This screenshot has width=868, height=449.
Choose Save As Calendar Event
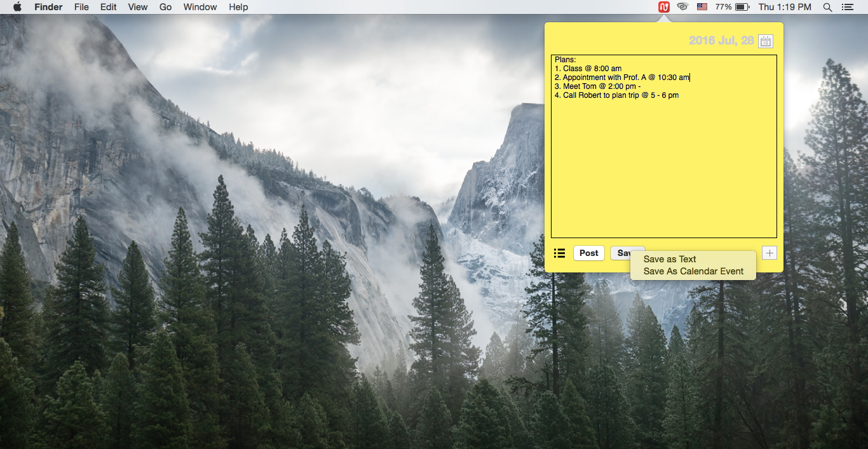[x=693, y=271]
